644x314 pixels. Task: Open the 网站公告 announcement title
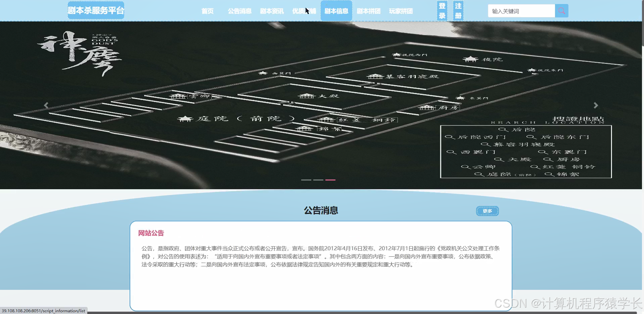(x=151, y=233)
